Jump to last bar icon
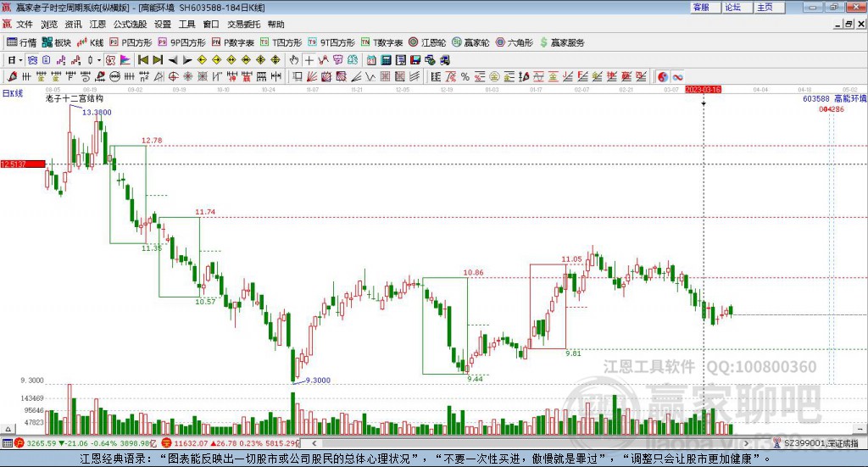Viewport: 868px width, 467px height. 158,60
